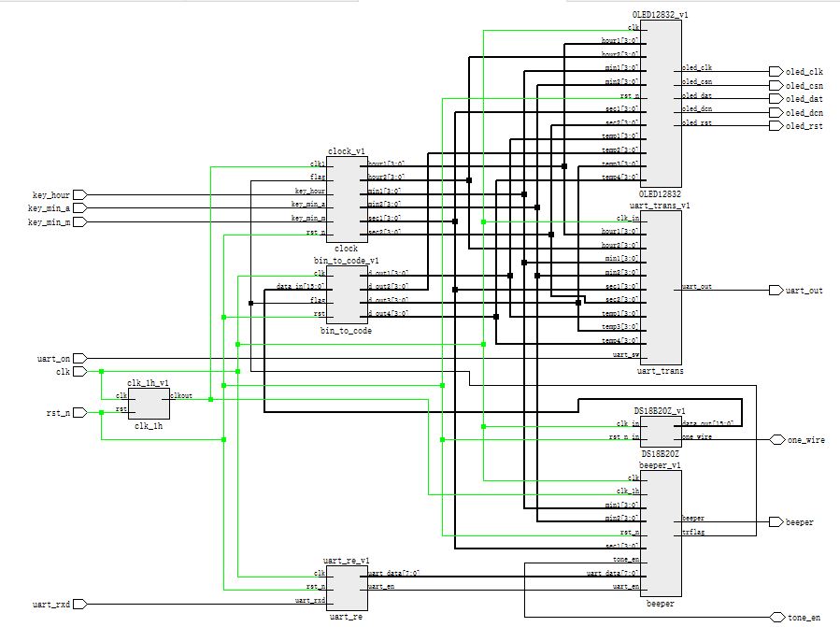This screenshot has height=627, width=840.
Task: Click the one_wire bidirectional pin symbol
Action: pos(777,440)
